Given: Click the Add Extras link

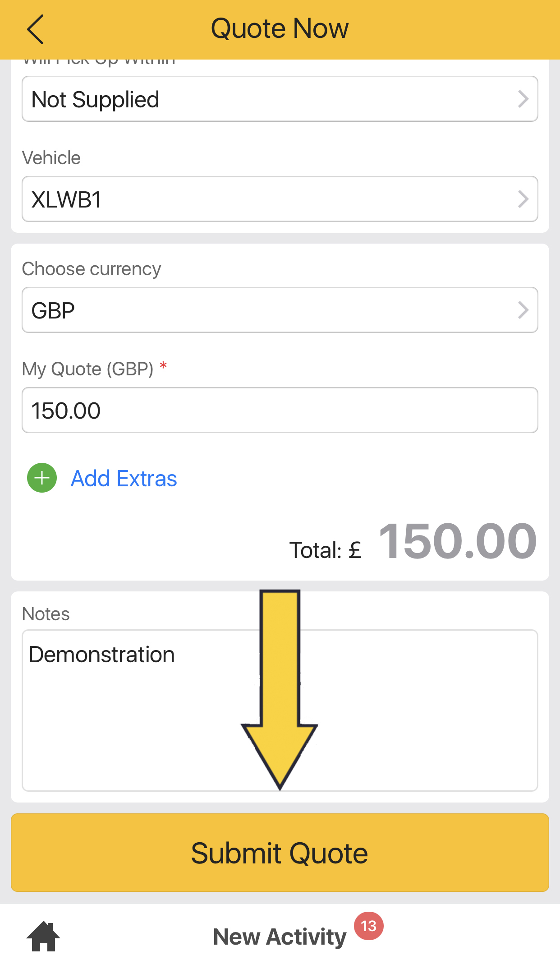Looking at the screenshot, I should [124, 479].
